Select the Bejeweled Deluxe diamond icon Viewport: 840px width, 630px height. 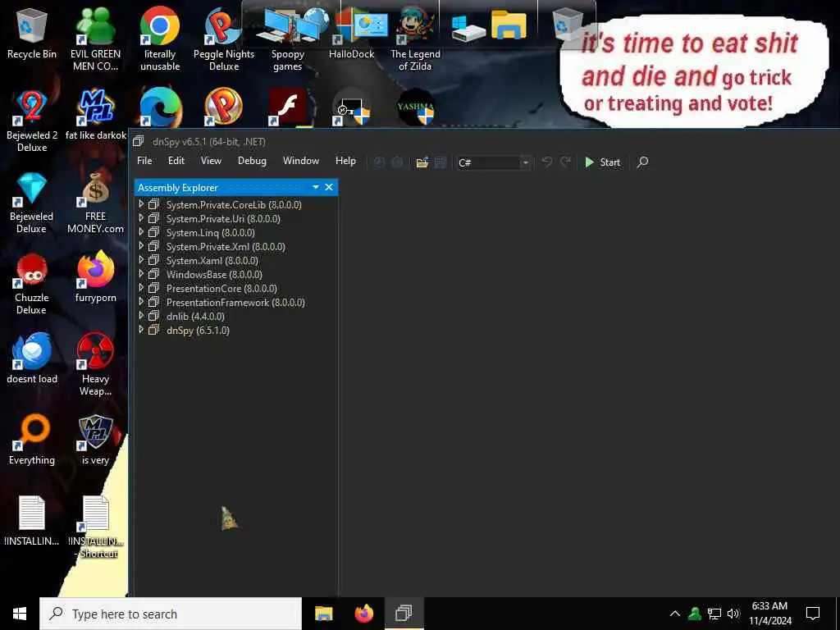pos(32,203)
